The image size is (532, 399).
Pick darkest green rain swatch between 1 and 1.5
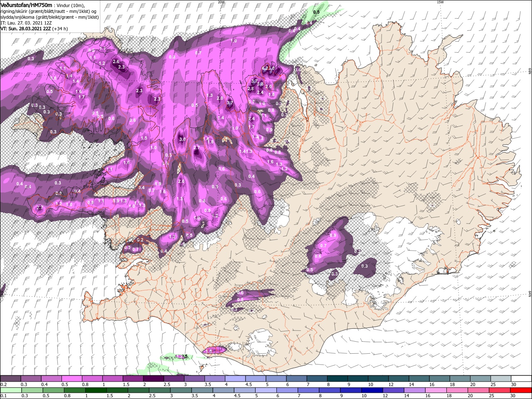point(96,390)
